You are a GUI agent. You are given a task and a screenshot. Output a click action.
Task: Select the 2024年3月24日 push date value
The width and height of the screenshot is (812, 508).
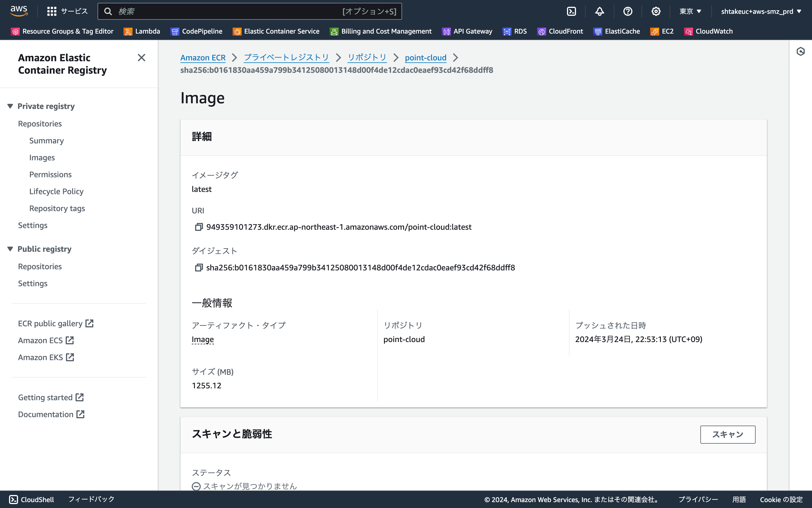point(639,339)
